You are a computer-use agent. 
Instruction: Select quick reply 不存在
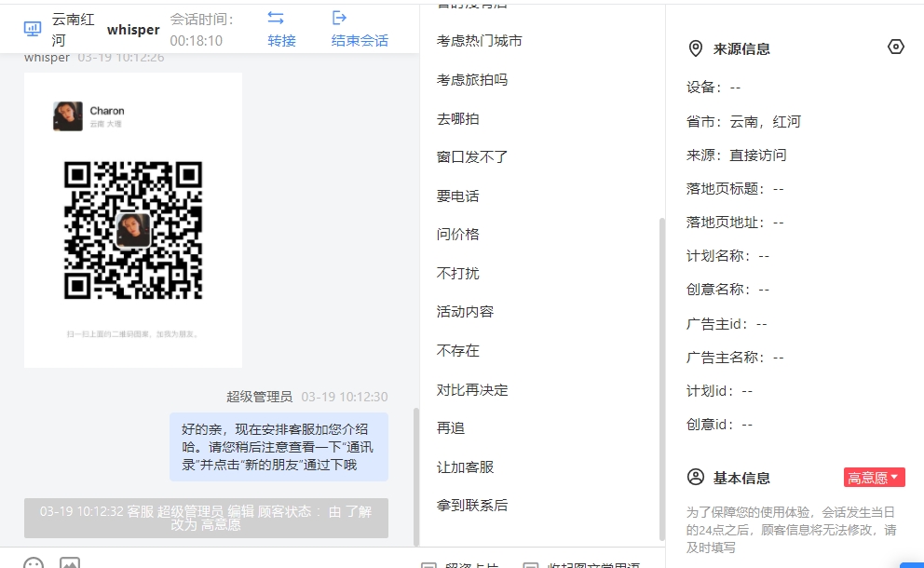coord(458,351)
